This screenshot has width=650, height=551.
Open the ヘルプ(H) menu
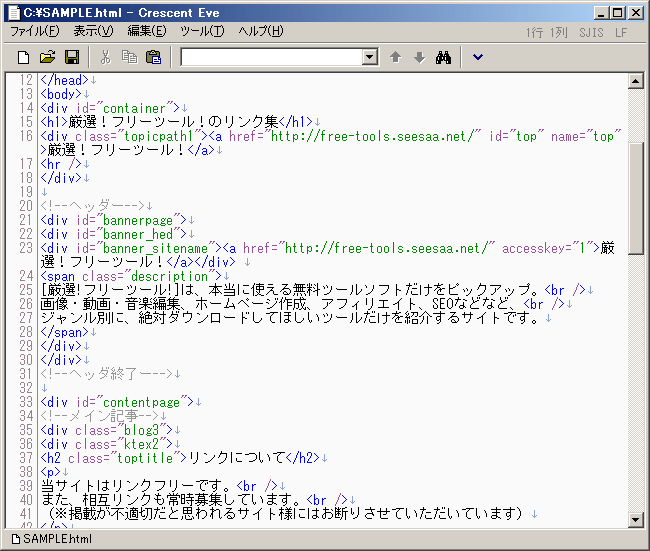click(261, 31)
